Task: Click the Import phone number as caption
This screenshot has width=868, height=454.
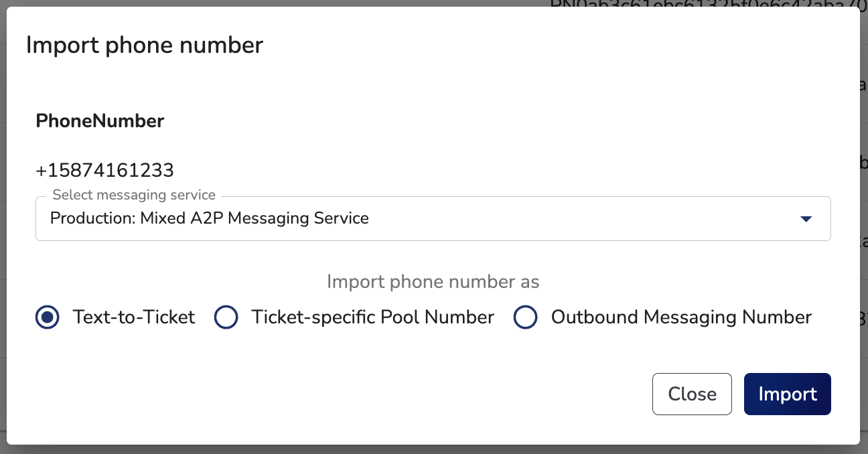Action: click(x=433, y=281)
